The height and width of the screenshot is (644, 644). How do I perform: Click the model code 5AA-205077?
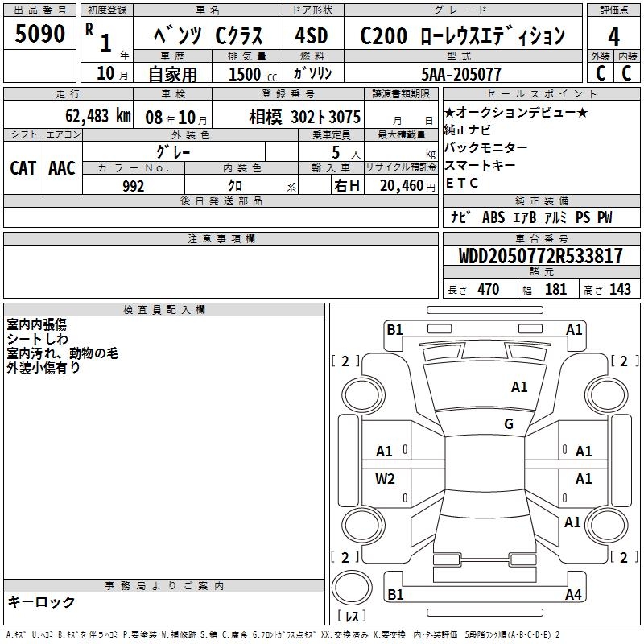[462, 74]
